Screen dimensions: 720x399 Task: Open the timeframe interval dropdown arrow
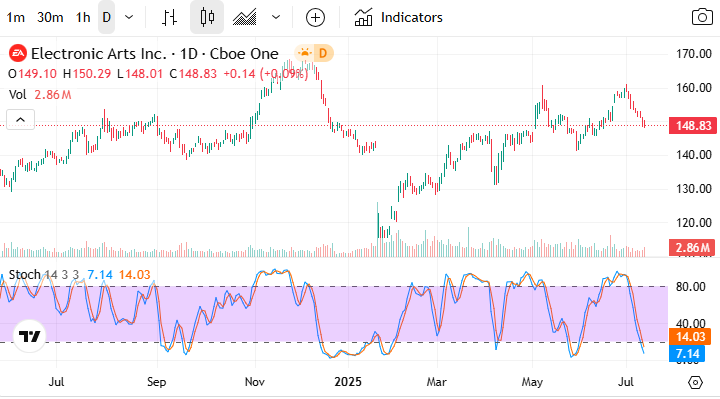click(x=129, y=17)
